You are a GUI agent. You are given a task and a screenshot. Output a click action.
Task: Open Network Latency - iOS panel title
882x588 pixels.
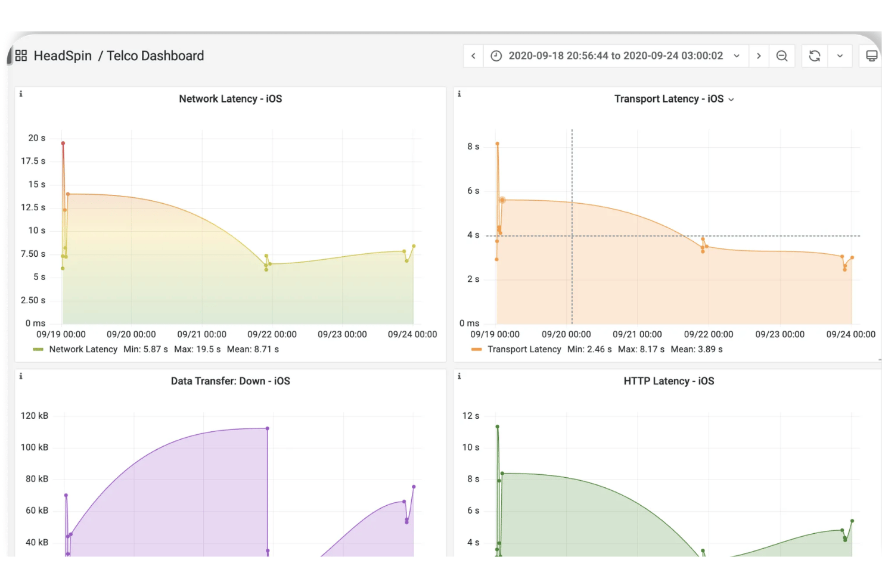click(x=231, y=99)
